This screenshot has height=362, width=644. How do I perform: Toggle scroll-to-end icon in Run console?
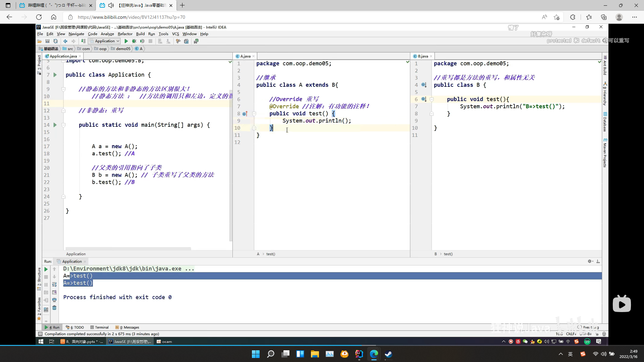point(54,292)
